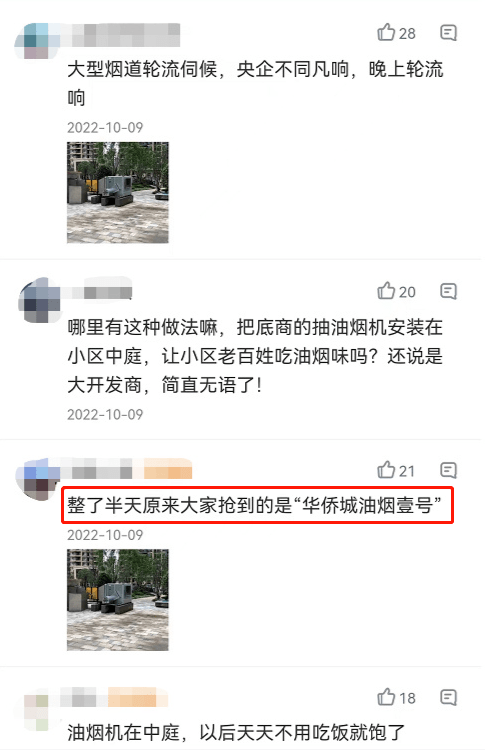The height and width of the screenshot is (750, 485).
Task: Like the comment with 21 likes
Action: point(396,471)
